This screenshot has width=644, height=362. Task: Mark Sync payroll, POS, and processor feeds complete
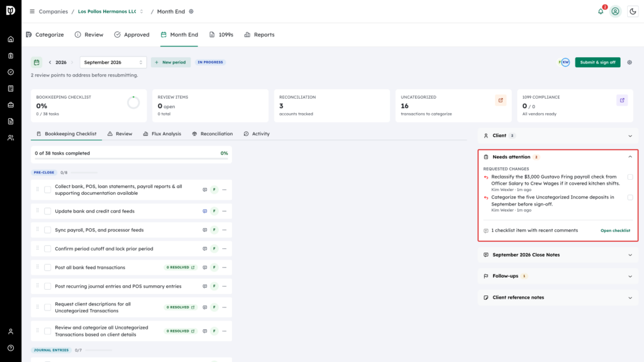tap(48, 230)
